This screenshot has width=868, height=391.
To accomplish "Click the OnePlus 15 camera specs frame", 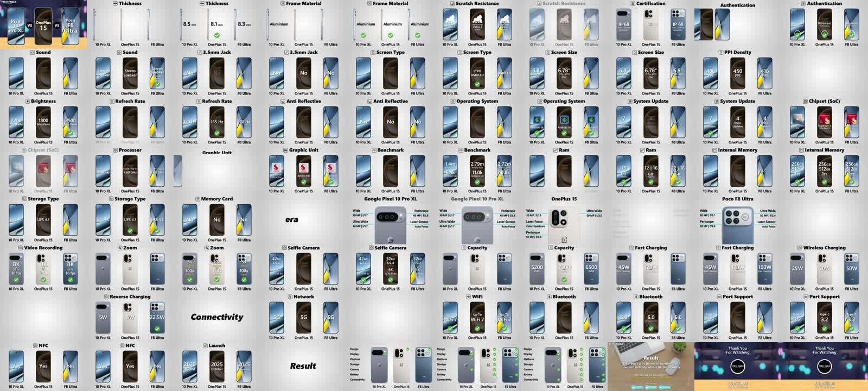I will coord(564,220).
